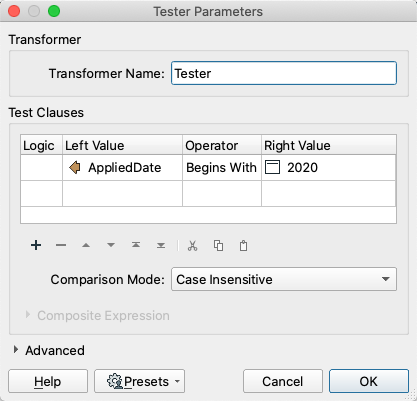Move clause down one row arrow
Viewport: 417px width, 401px height.
[111, 245]
